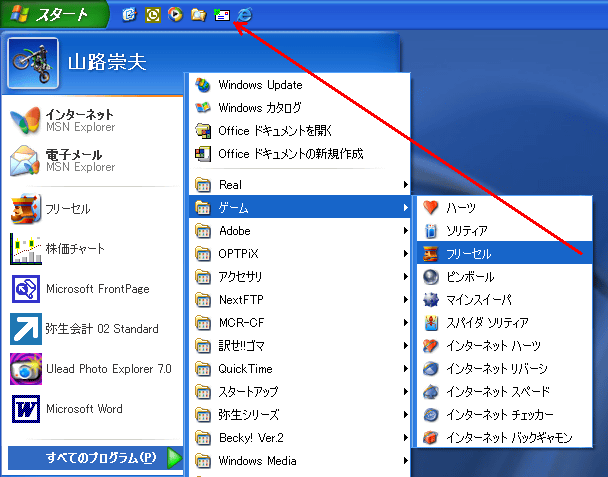Launch マインスイーパ game

tap(504, 299)
